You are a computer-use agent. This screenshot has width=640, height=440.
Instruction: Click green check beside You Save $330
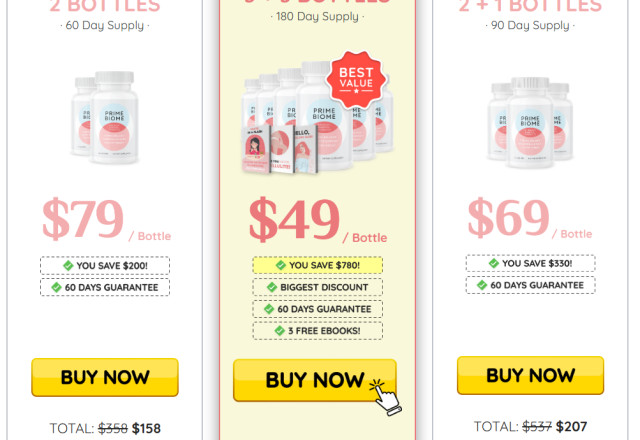493,263
